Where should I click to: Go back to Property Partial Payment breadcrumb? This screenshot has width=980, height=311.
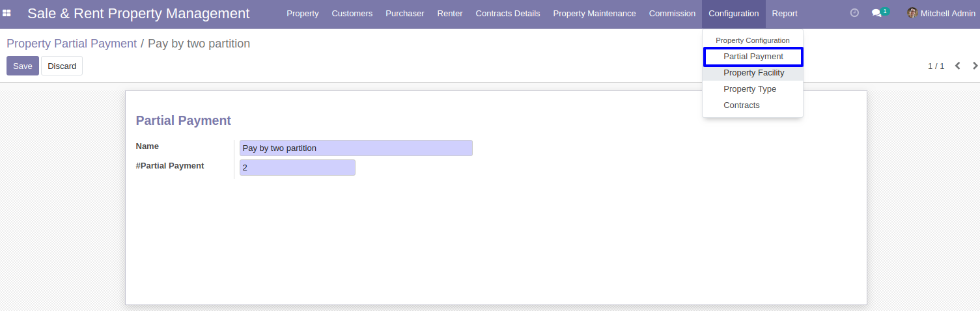72,44
